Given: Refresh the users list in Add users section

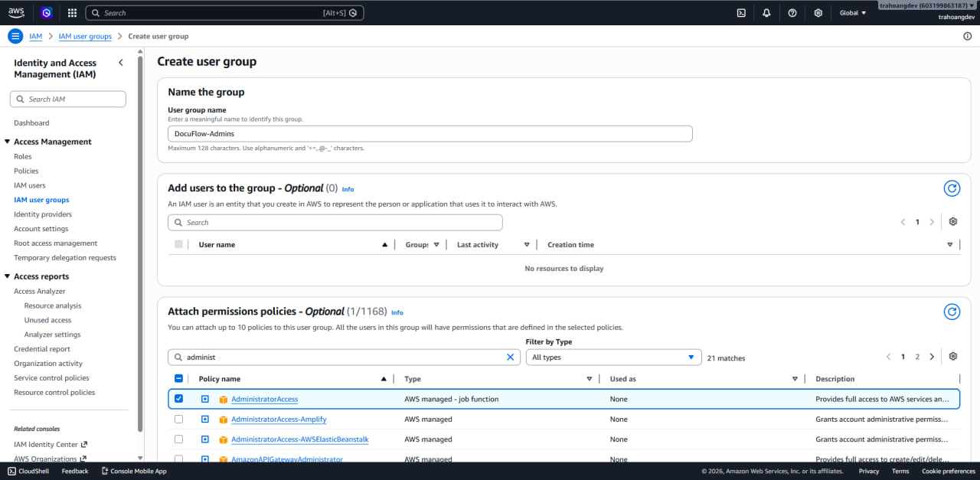Looking at the screenshot, I should click(952, 188).
